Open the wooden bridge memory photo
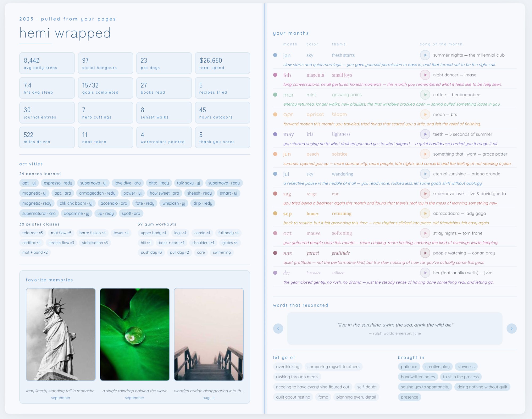 tap(209, 334)
